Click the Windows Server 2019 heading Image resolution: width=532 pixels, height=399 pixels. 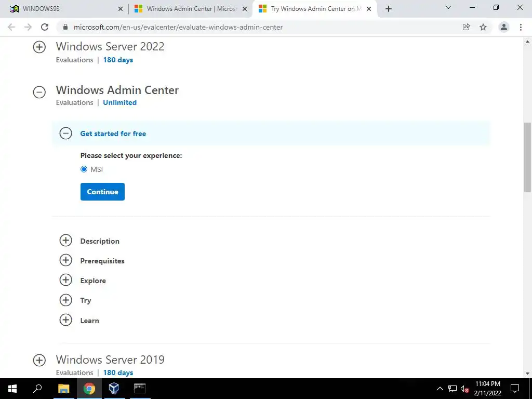[110, 360]
